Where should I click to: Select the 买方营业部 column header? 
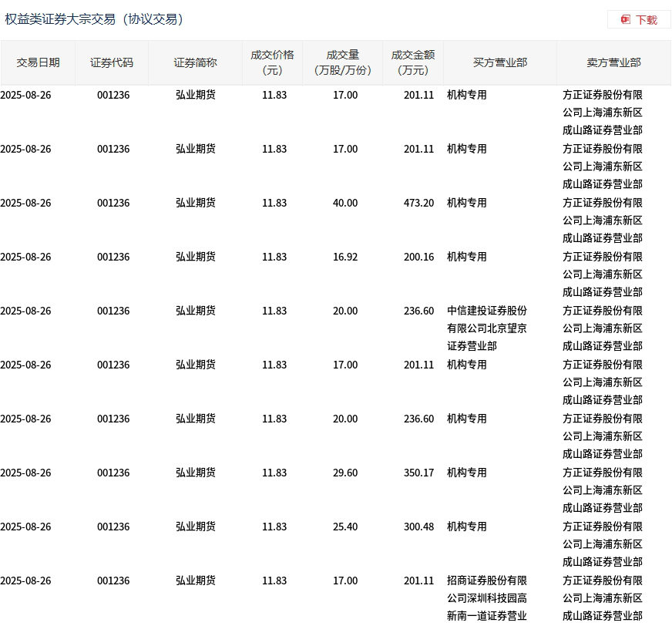(499, 62)
